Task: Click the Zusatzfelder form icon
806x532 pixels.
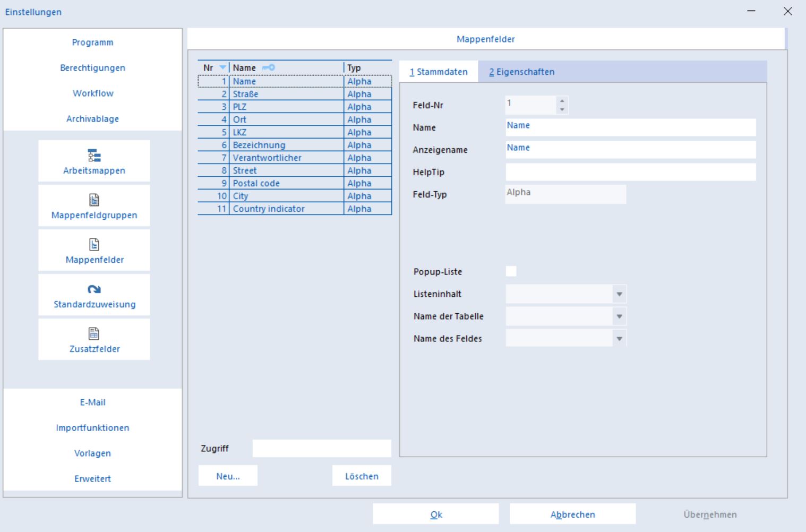Action: pyautogui.click(x=94, y=333)
